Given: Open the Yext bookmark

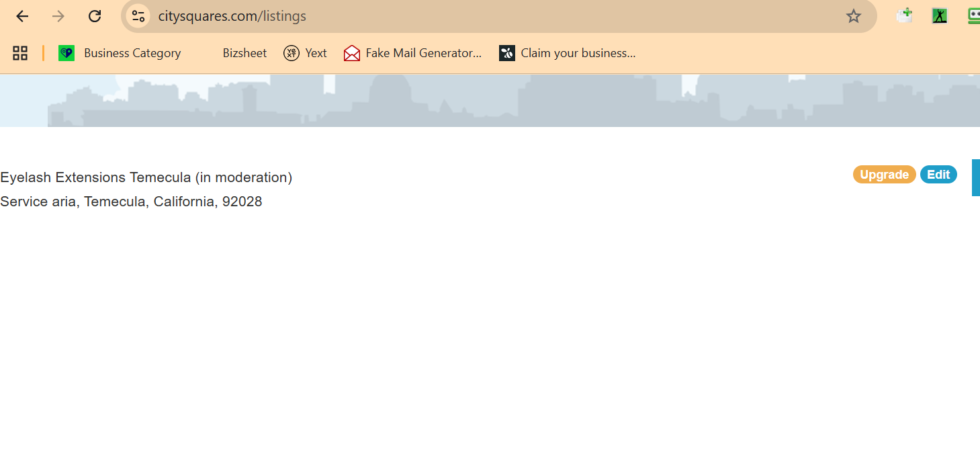Looking at the screenshot, I should click(305, 53).
